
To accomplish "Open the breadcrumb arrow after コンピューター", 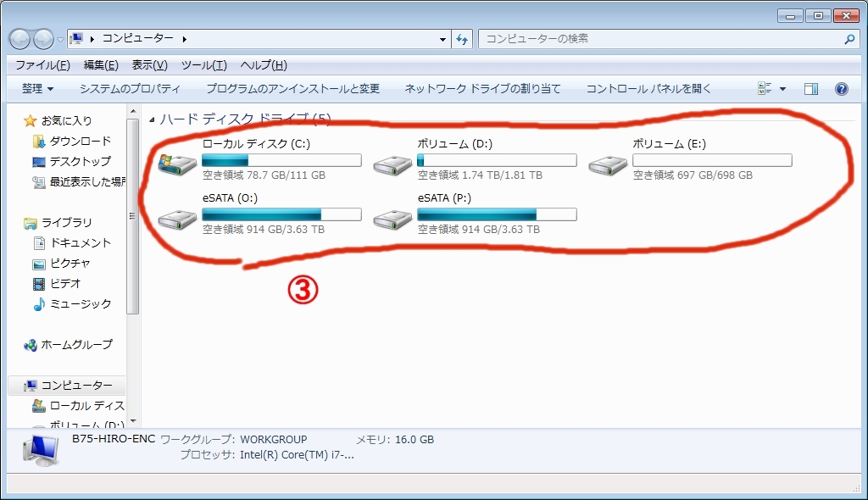I will [184, 39].
